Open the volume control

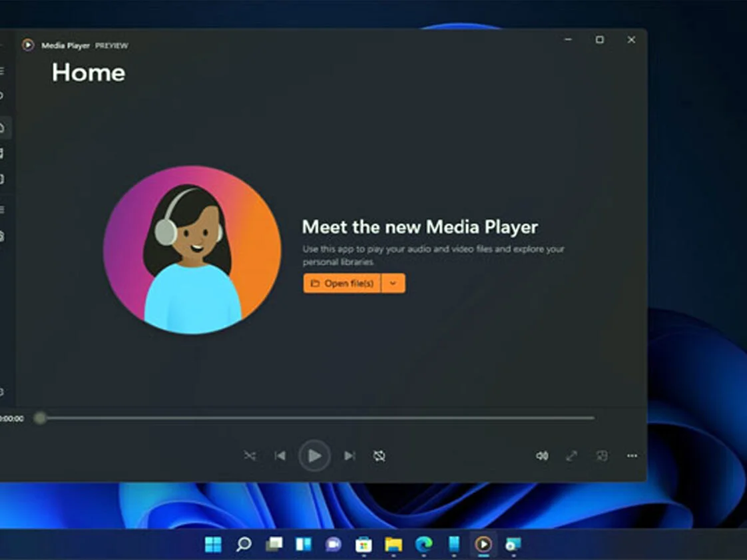point(542,455)
